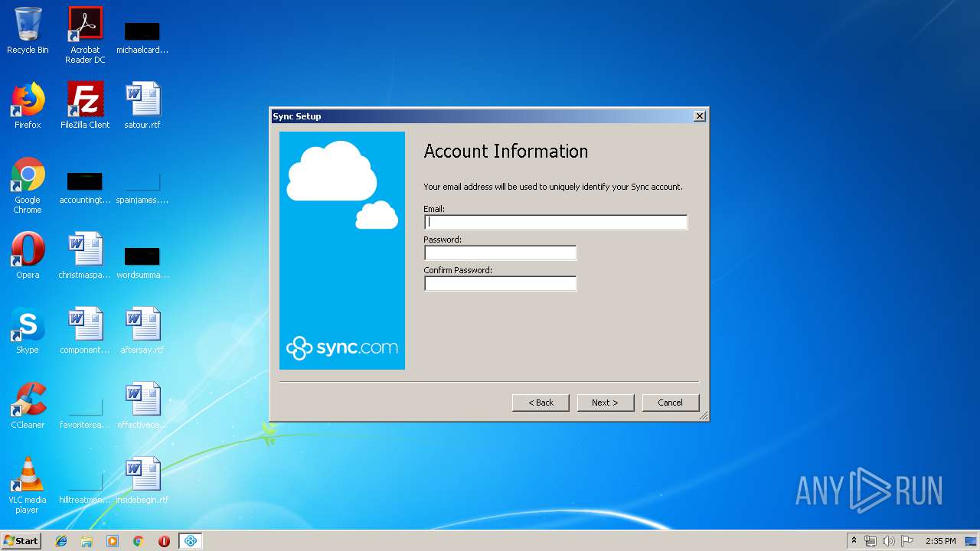Viewport: 980px width, 551px height.
Task: Proceed with the Next > button
Action: pyautogui.click(x=605, y=403)
